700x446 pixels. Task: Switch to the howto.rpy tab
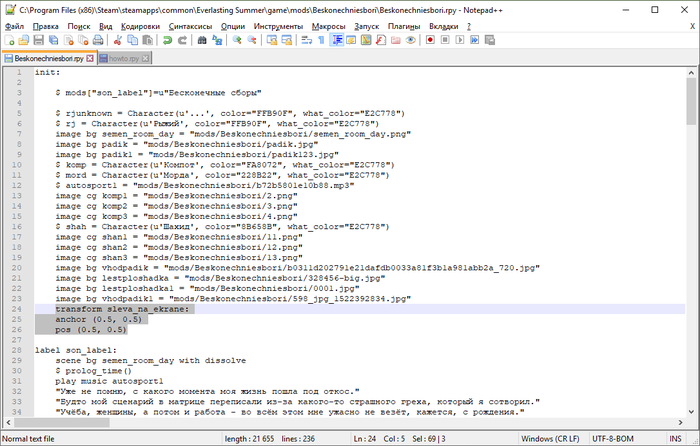click(x=124, y=58)
